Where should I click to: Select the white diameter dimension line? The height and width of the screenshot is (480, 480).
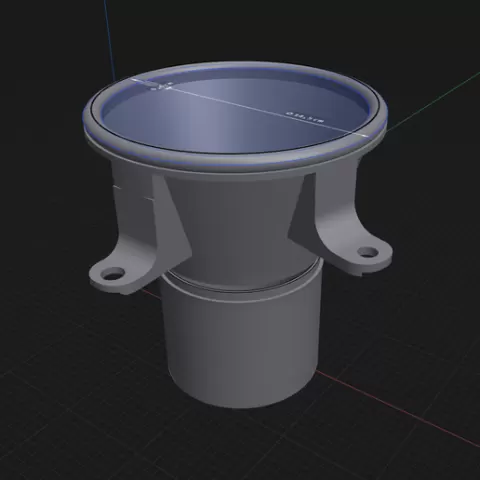point(248,107)
